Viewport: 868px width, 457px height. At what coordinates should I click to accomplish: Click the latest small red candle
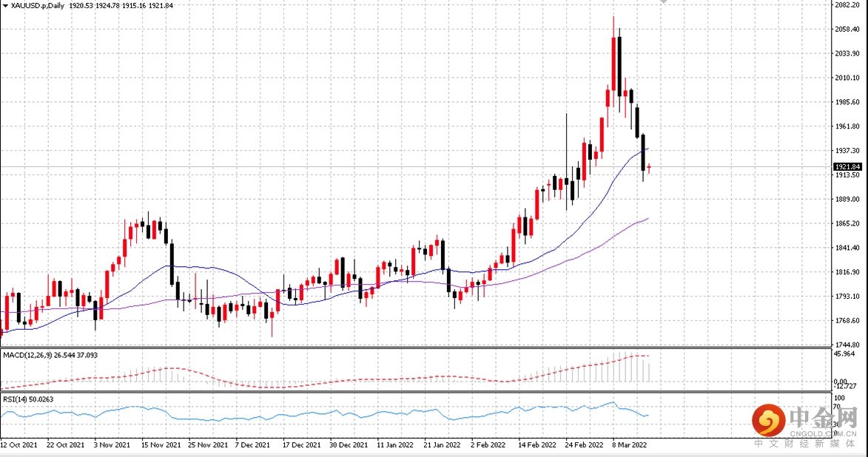[649, 168]
